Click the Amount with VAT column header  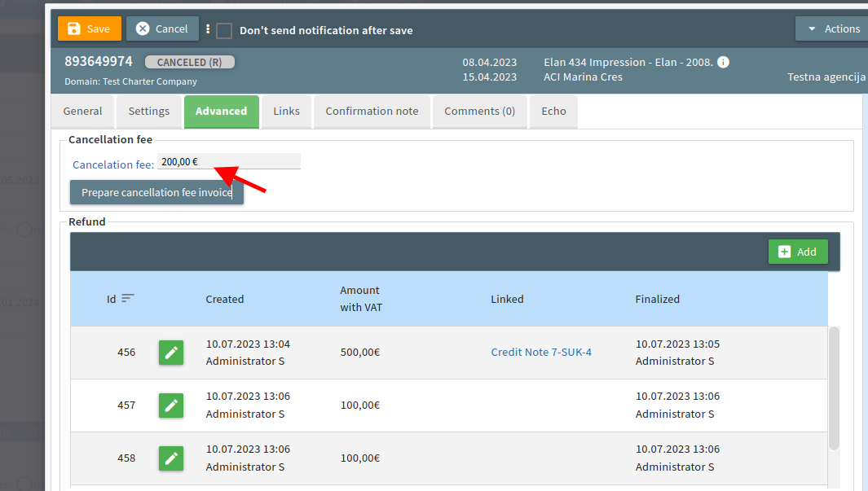(361, 299)
